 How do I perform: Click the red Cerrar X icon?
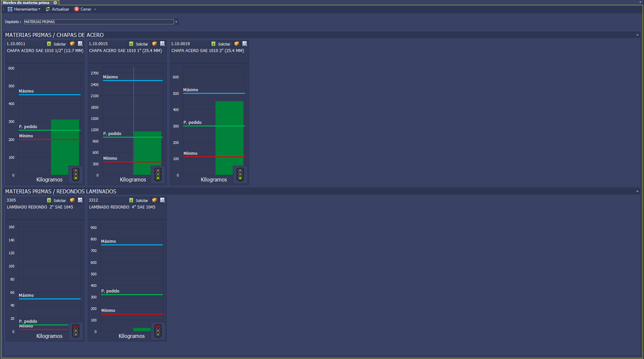click(77, 9)
